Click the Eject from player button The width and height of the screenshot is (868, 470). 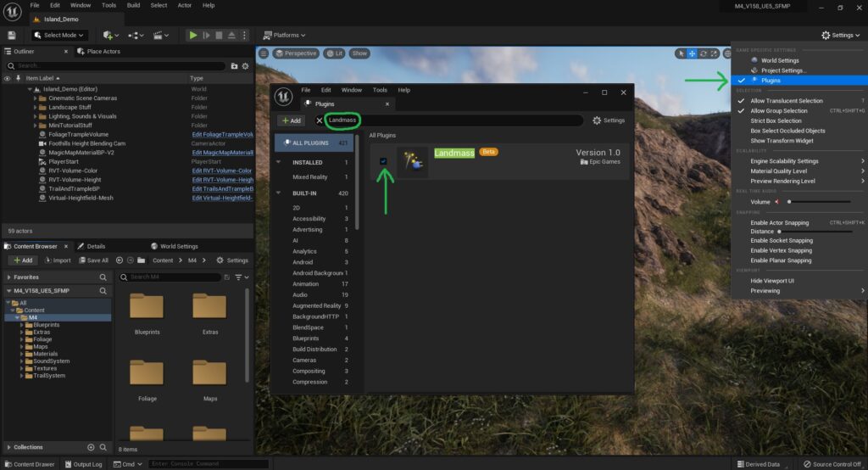click(231, 35)
